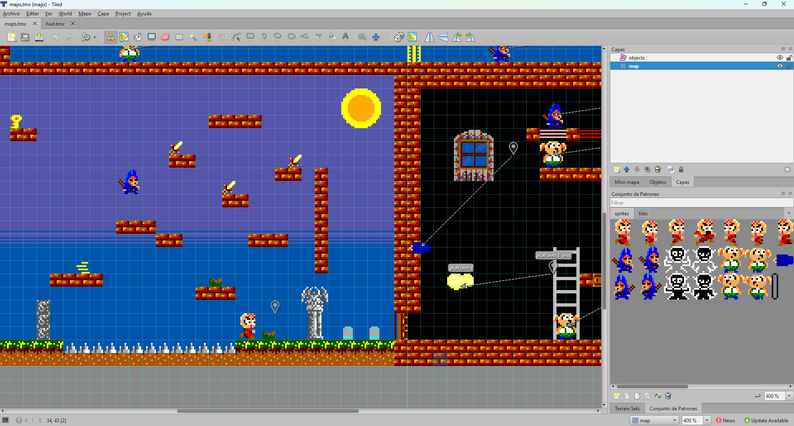Screen dimensions: 794x426
Task: Select the Select Same Tile tool
Action: 207,37
